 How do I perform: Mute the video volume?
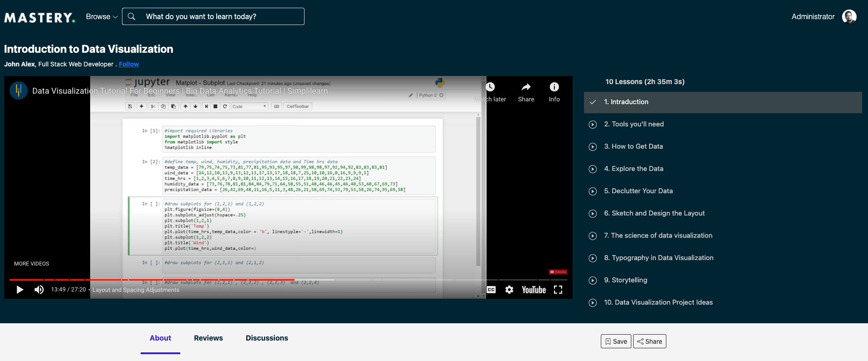39,290
